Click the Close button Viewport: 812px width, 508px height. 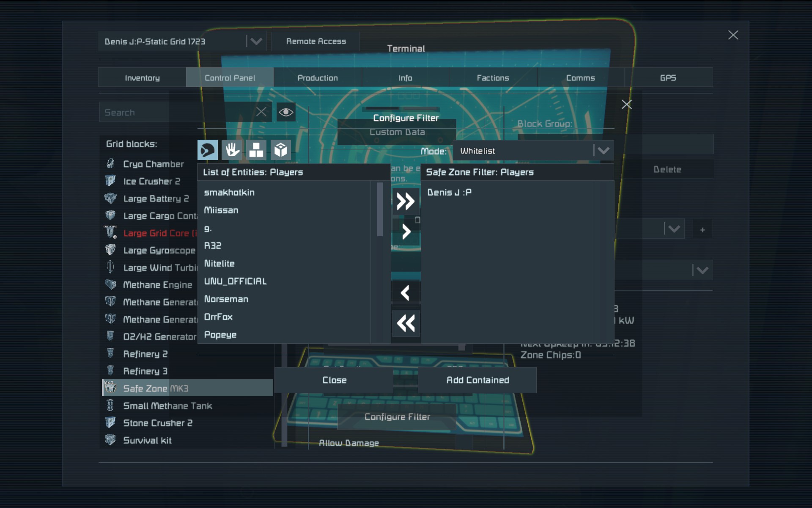click(334, 380)
